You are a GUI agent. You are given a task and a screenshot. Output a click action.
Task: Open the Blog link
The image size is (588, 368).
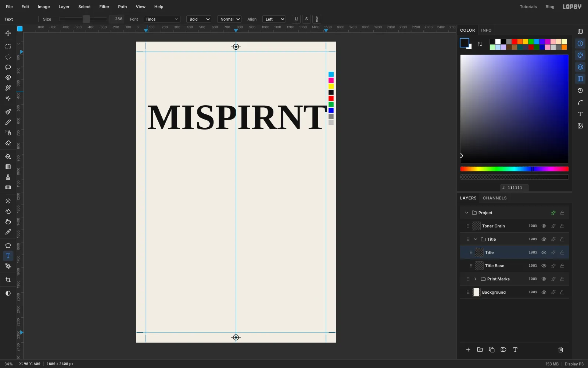coord(550,7)
